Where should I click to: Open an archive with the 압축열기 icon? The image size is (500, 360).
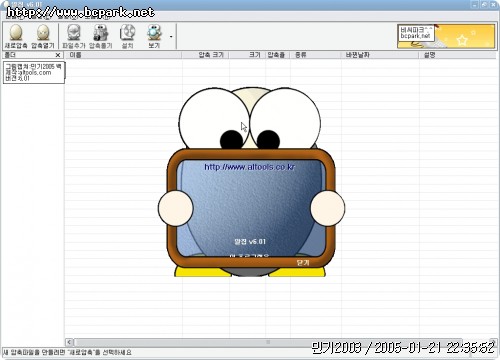(x=43, y=36)
